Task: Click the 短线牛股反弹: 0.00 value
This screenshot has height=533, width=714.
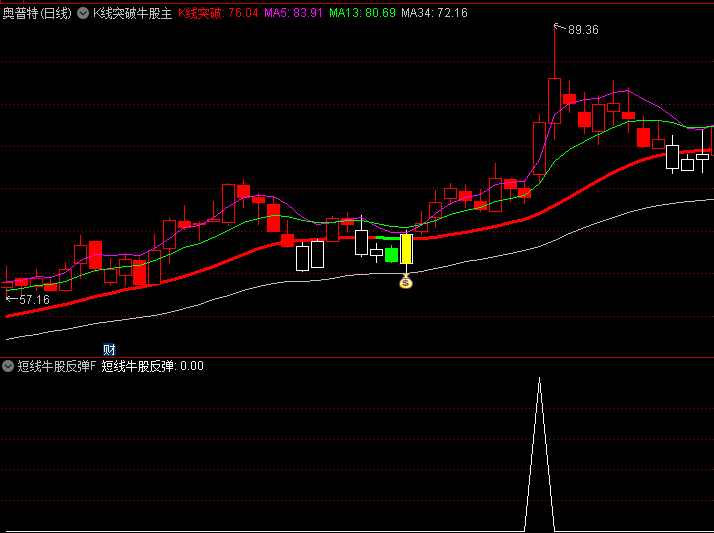Action: click(x=152, y=366)
